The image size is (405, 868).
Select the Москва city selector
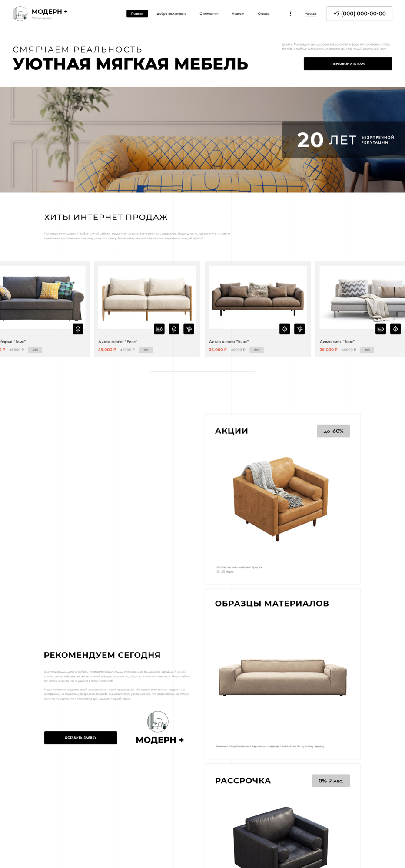pos(310,14)
